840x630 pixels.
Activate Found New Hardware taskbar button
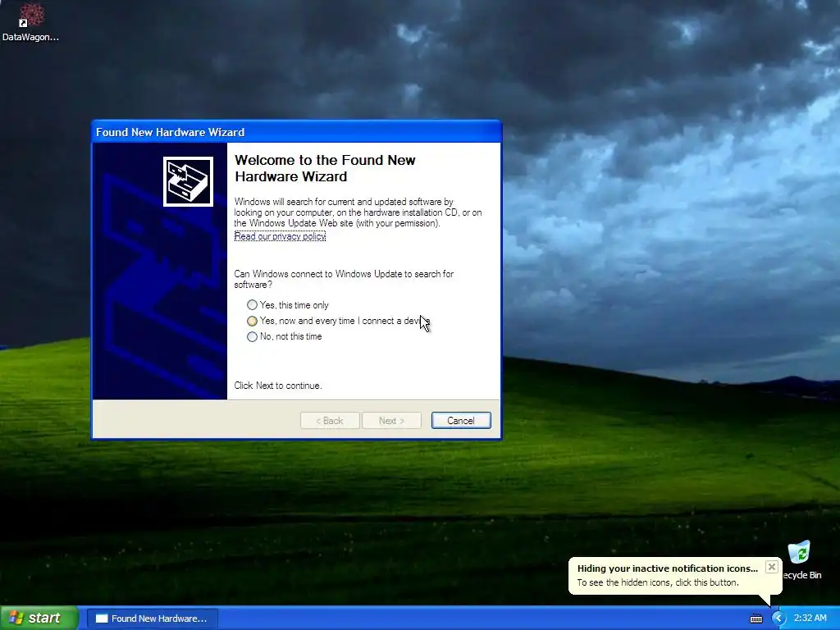(x=152, y=619)
